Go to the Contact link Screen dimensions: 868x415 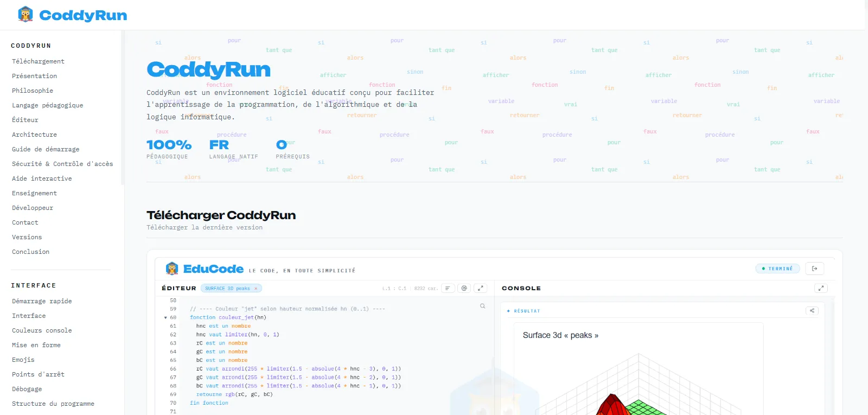click(x=25, y=222)
